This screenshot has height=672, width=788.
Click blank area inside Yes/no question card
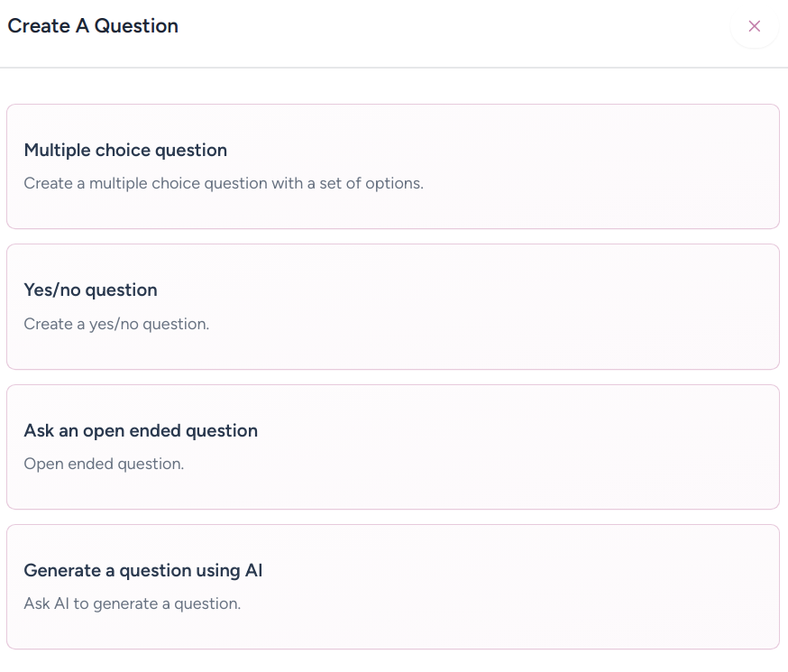541,307
